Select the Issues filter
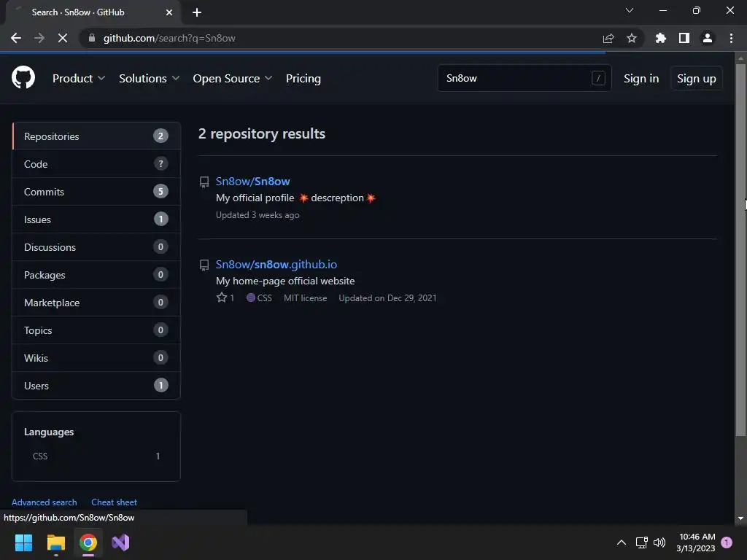Screen dimensions: 747x560 [96, 219]
